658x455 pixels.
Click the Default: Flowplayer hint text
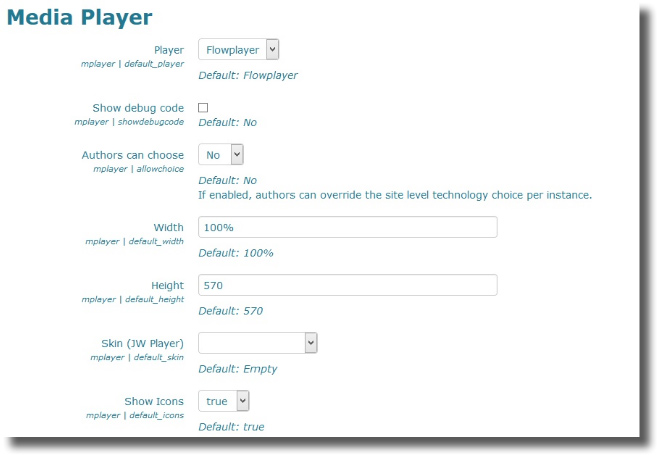pyautogui.click(x=248, y=75)
